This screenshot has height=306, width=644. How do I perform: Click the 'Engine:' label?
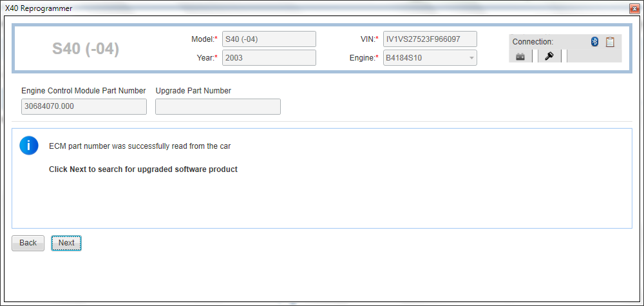(363, 58)
